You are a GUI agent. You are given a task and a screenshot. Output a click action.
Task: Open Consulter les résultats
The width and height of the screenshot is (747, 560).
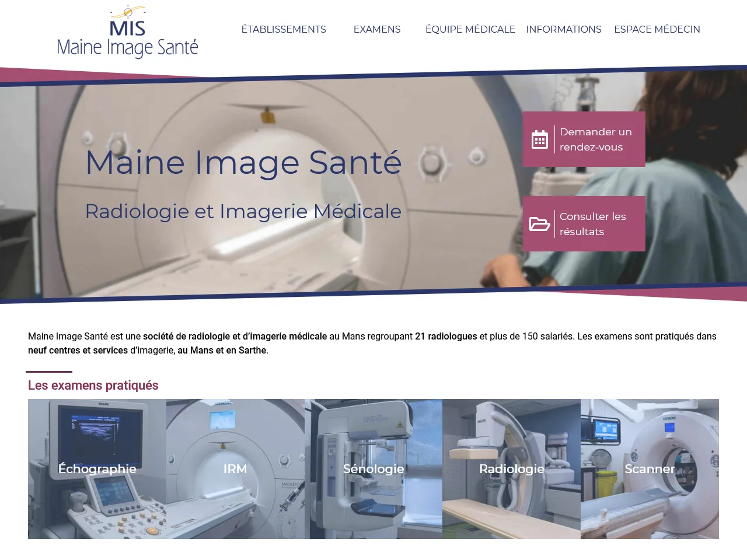tap(584, 223)
